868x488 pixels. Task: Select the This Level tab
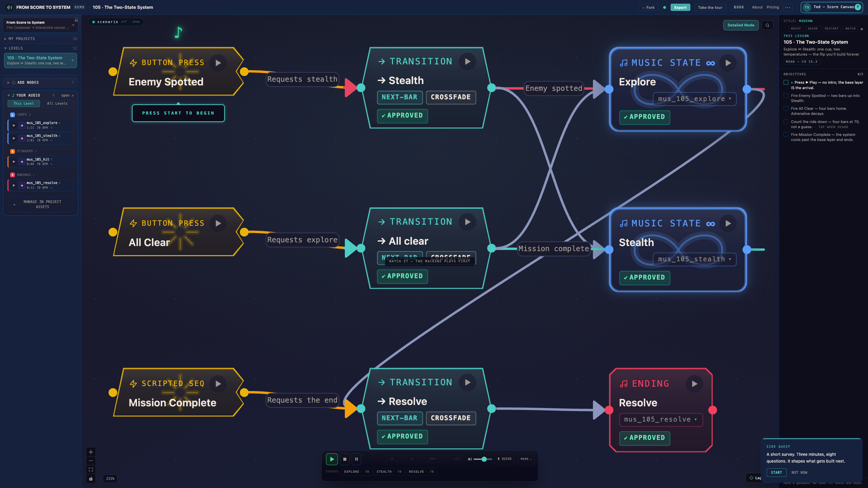[24, 104]
